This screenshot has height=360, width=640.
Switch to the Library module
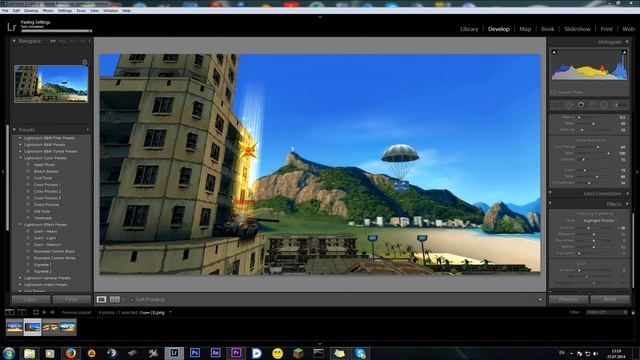pos(469,29)
